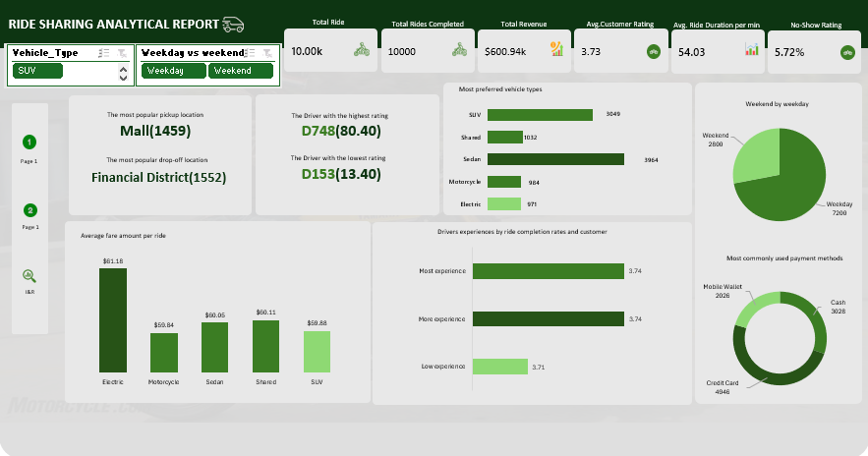Click the 3964 data label of Sedan bar

[651, 160]
